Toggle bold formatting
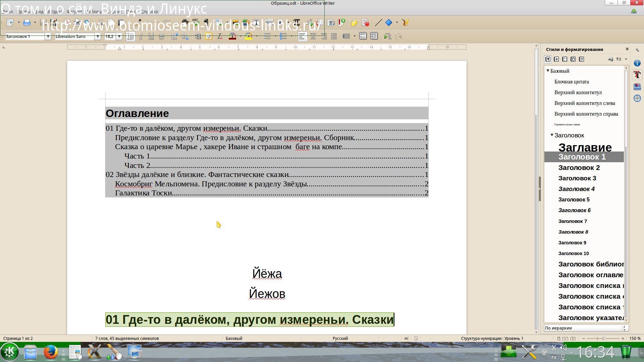This screenshot has width=644, height=362. coord(130,36)
